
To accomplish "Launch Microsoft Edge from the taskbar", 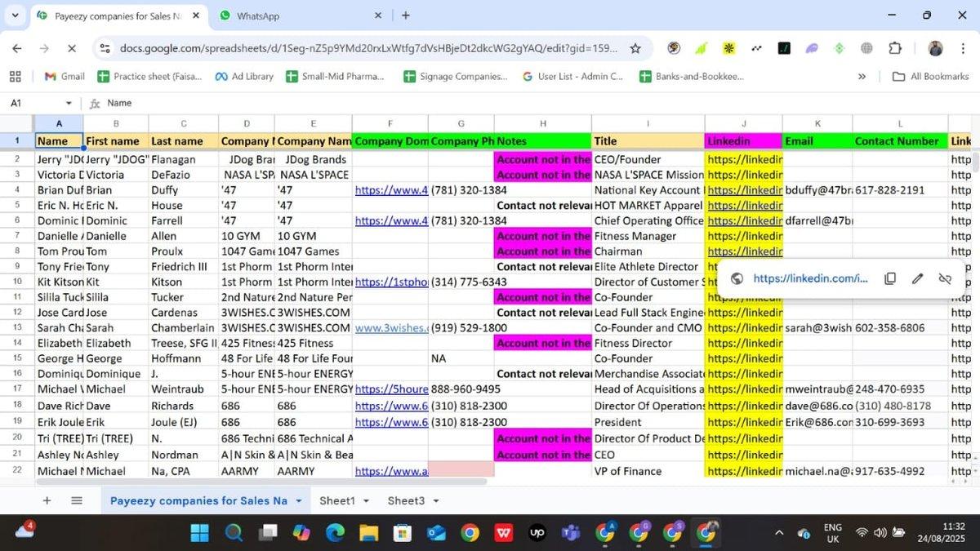I will tap(335, 533).
